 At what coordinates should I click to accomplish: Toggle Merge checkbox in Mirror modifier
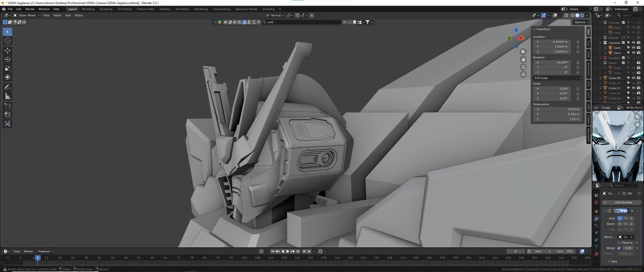pyautogui.click(x=619, y=248)
